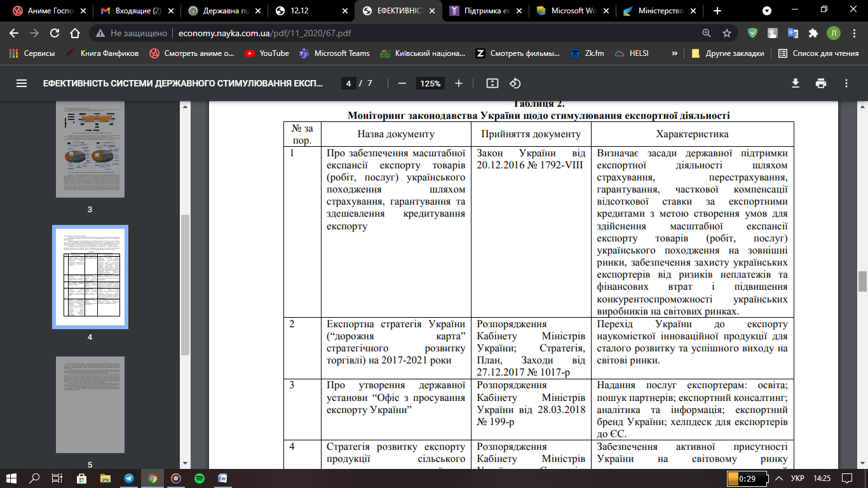The height and width of the screenshot is (488, 868).
Task: Select the table cell "Закон України від"
Action: [531, 153]
